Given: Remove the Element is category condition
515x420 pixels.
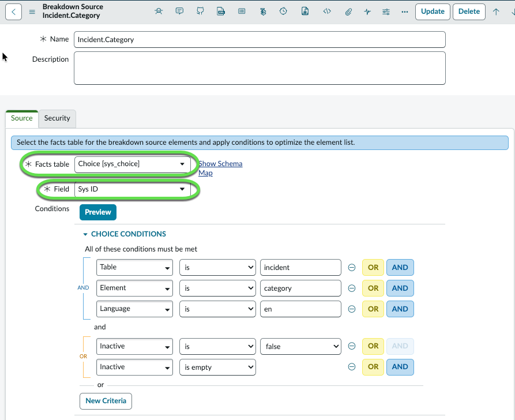Looking at the screenshot, I should click(x=351, y=288).
